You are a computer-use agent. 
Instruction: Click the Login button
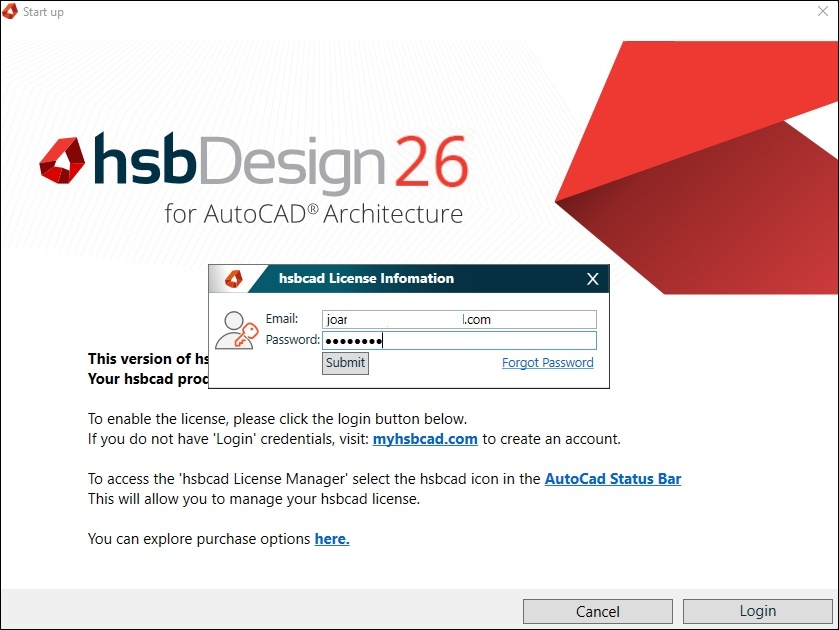(758, 611)
